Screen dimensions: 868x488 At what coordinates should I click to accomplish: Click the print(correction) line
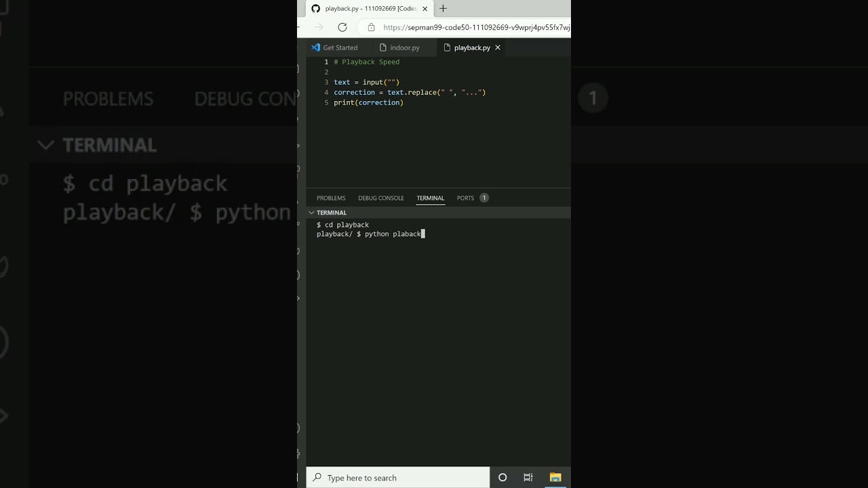[x=368, y=102]
